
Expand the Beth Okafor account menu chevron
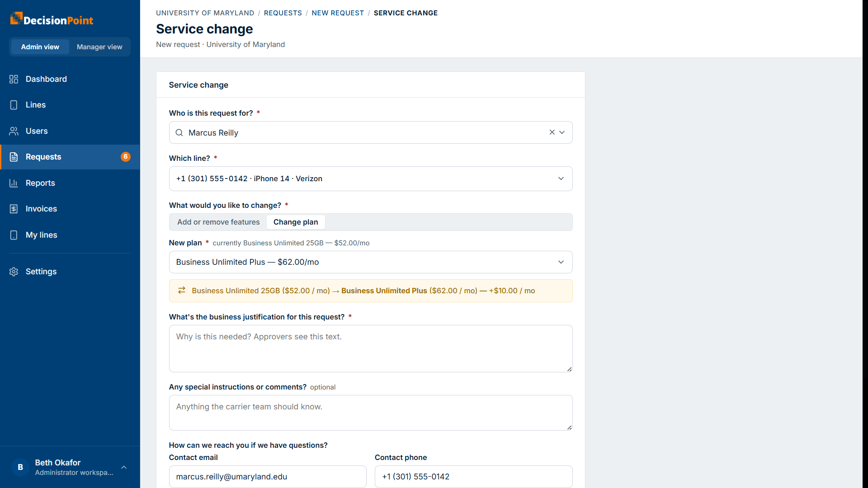tap(124, 467)
